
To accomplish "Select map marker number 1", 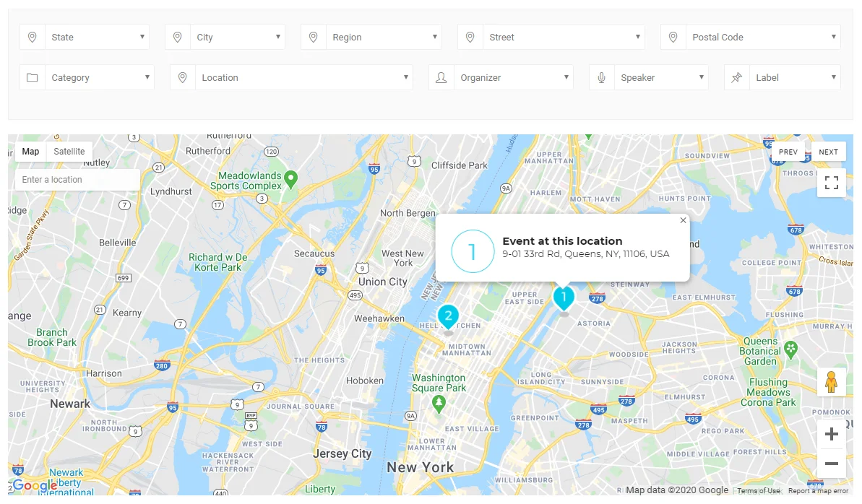I will (564, 297).
